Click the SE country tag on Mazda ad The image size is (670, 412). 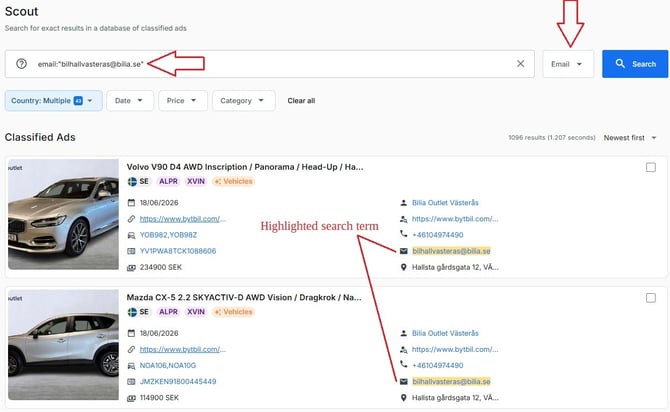pyautogui.click(x=138, y=312)
